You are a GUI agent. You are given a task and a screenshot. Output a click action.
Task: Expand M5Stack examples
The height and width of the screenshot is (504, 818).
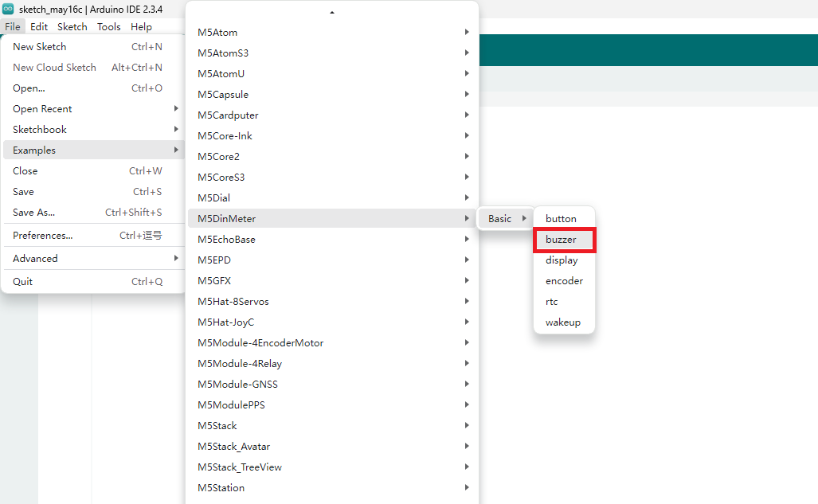(x=332, y=425)
